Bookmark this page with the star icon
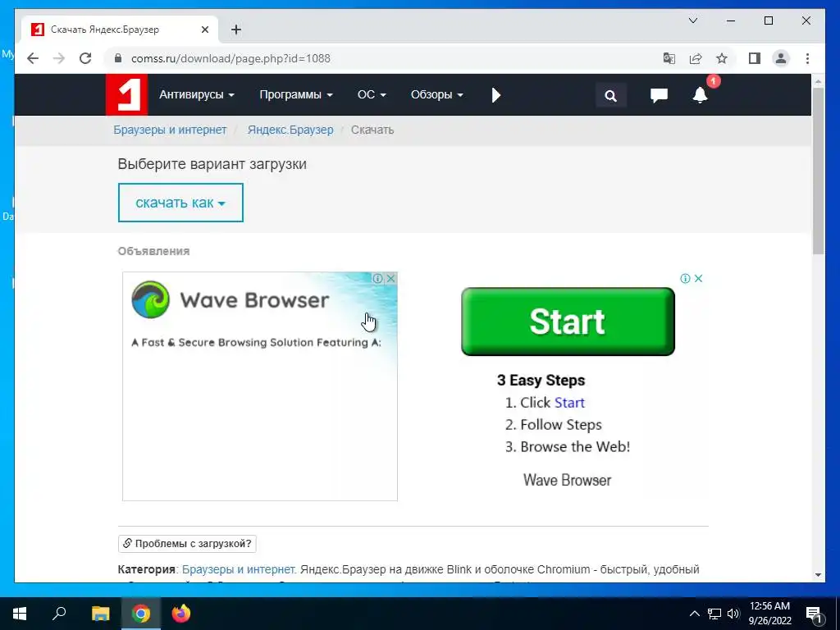 click(722, 58)
